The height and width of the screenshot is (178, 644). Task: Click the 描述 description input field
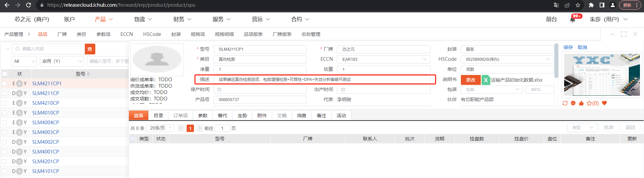(x=321, y=80)
